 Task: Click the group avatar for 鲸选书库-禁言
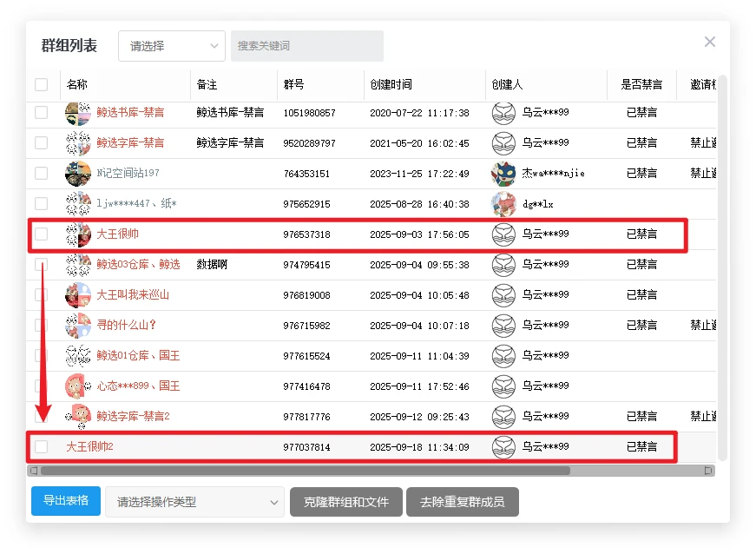click(x=78, y=113)
